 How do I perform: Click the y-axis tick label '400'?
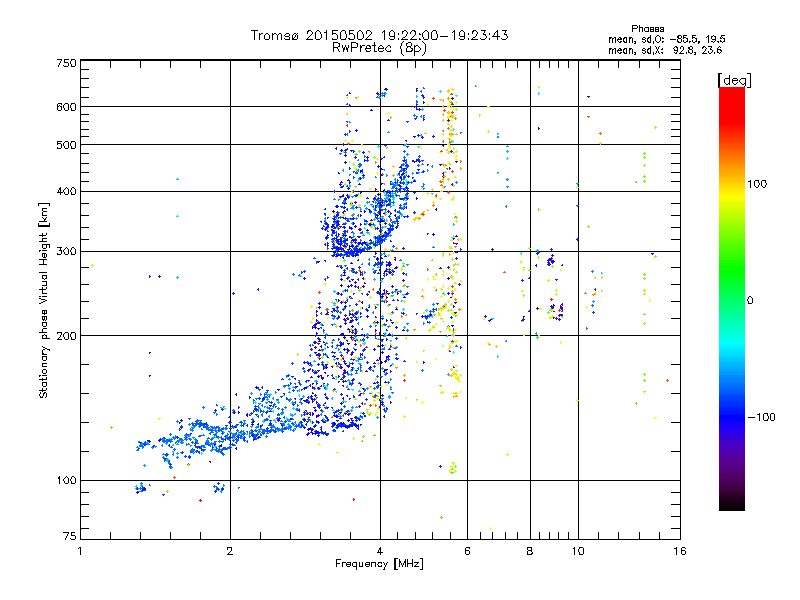(66, 192)
